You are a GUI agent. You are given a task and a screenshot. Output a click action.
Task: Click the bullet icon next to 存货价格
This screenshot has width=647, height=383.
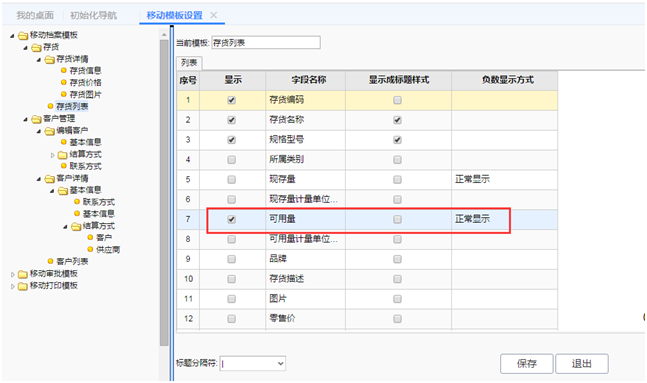coord(64,83)
